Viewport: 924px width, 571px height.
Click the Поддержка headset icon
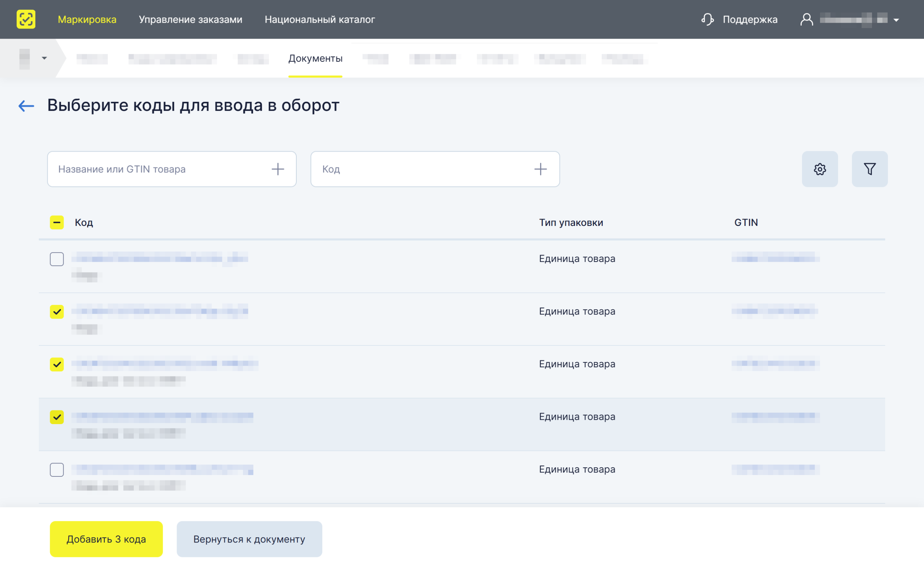[707, 19]
